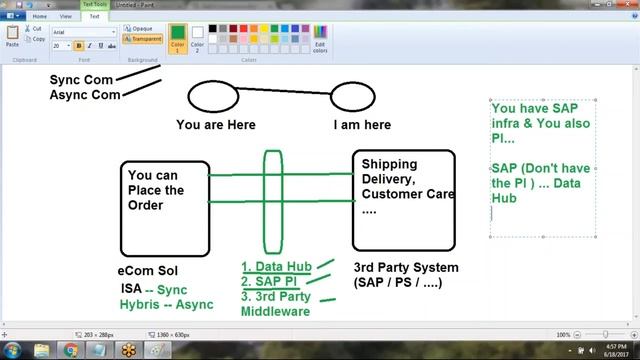Pick the brown palette color
The image size is (640, 360).
coord(233,39)
